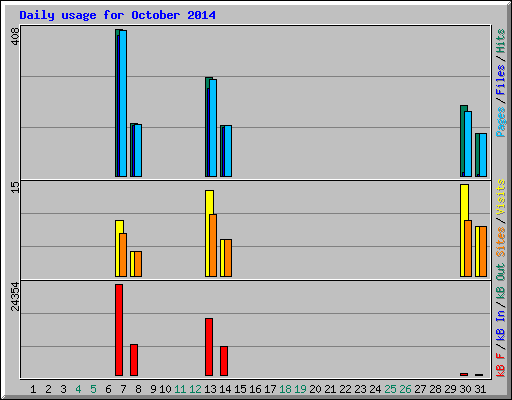Image resolution: width=512 pixels, height=400 pixels.
Task: Click day label 14 on the x-axis
Action: (225, 389)
